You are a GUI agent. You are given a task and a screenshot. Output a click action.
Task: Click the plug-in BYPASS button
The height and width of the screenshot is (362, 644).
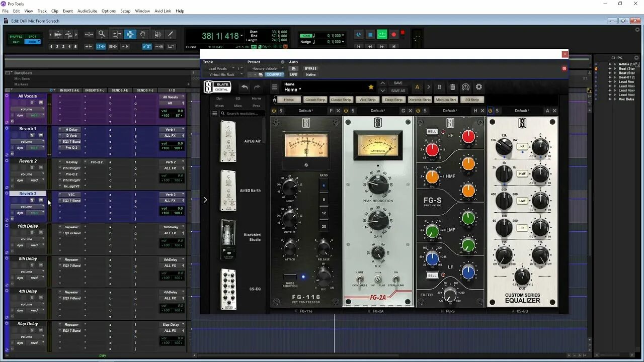coord(310,68)
